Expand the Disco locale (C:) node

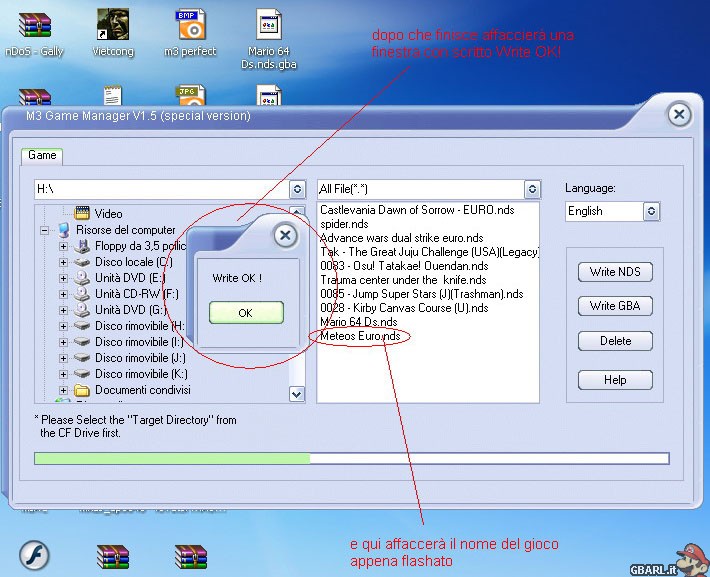pyautogui.click(x=63, y=262)
